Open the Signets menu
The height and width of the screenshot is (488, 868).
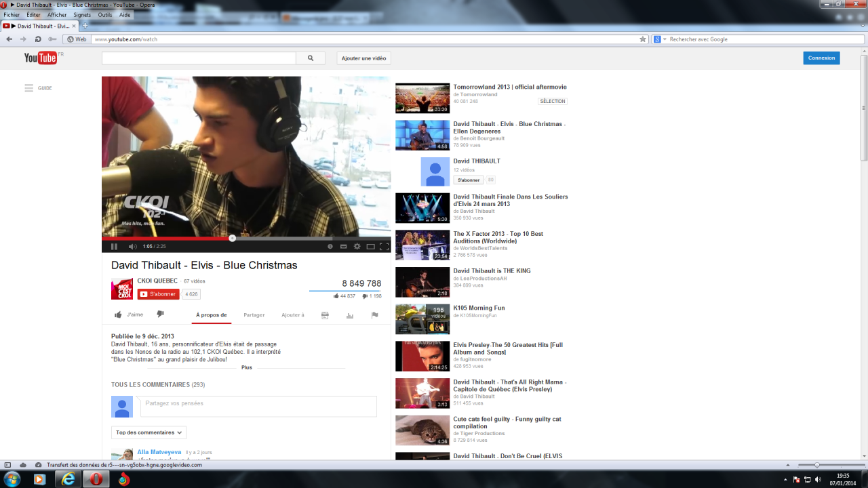click(x=82, y=15)
